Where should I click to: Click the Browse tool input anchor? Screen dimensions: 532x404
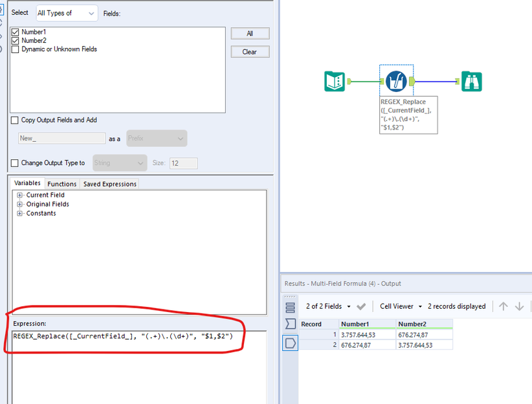pos(458,81)
